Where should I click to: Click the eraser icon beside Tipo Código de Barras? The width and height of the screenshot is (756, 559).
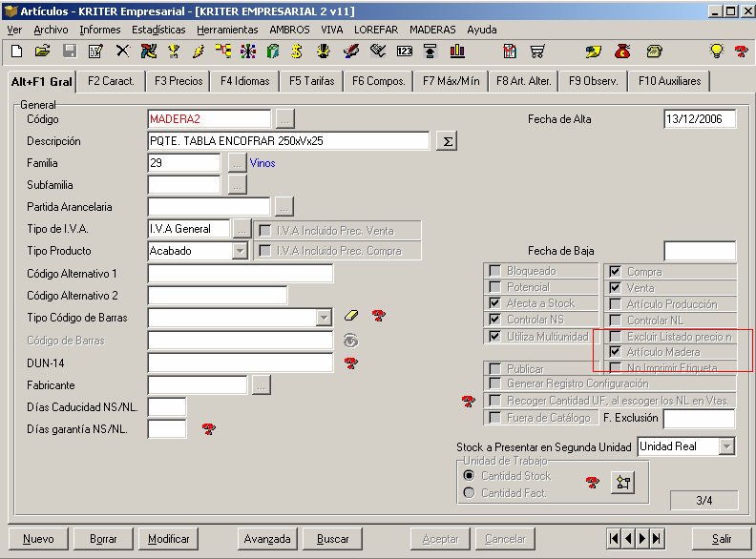coord(351,316)
